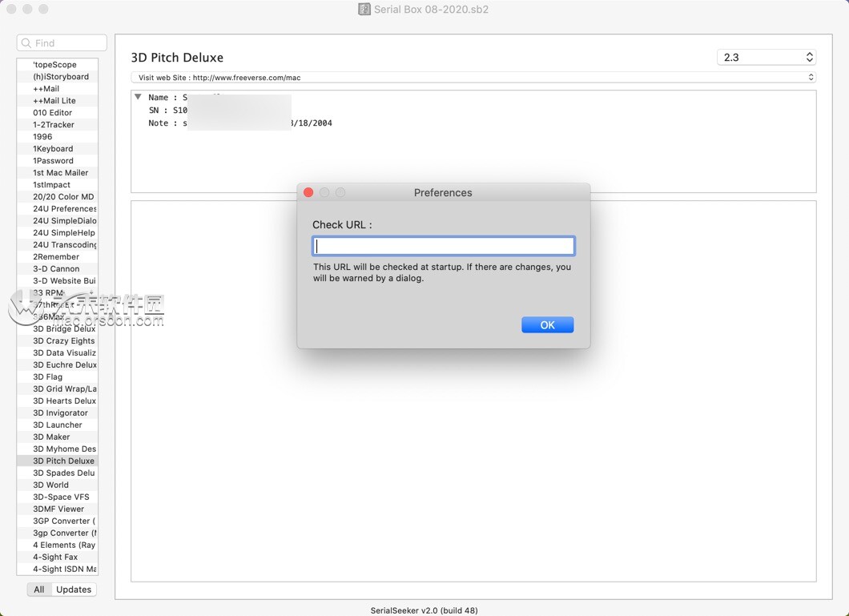Open the Visit web Site dropdown
Image resolution: width=849 pixels, height=616 pixels.
click(473, 78)
